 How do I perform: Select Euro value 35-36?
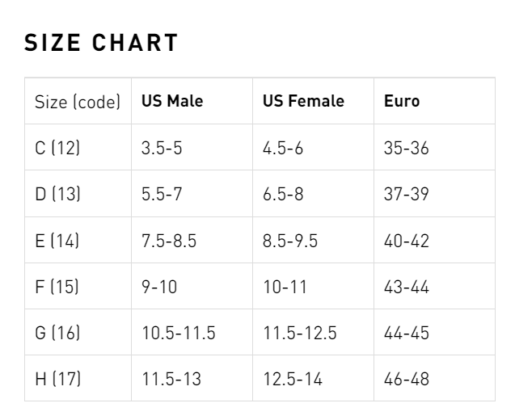click(407, 148)
